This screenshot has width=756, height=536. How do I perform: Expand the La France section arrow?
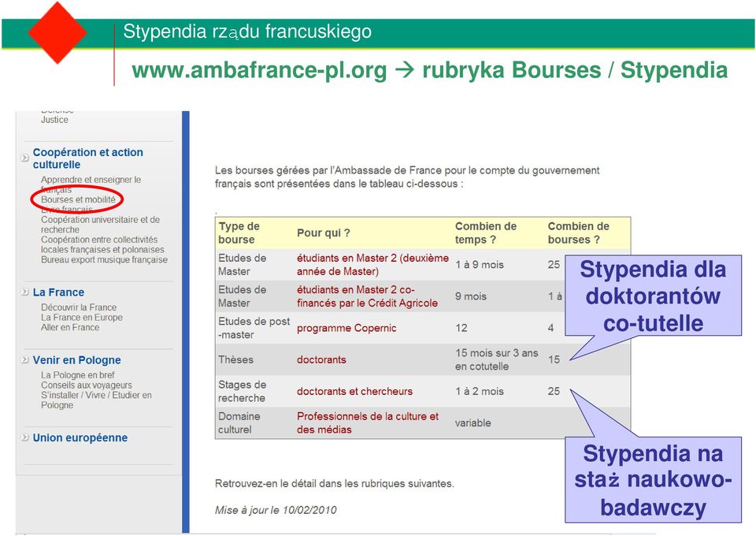[24, 292]
